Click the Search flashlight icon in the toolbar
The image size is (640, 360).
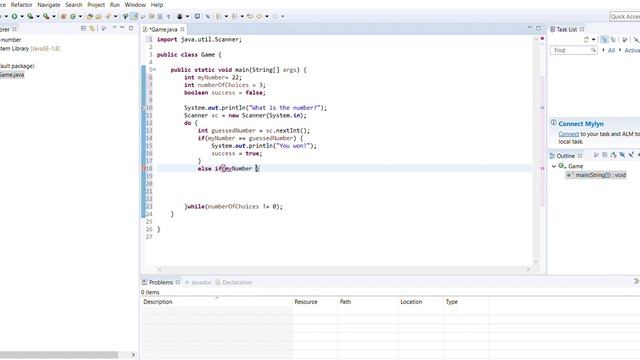point(108,16)
